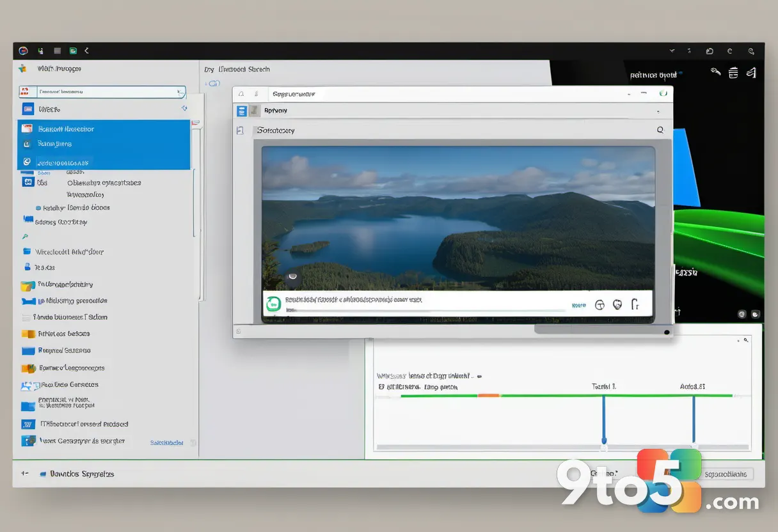The height and width of the screenshot is (532, 778).
Task: Click the orange and green folder icon in the sidebar list
Action: point(28,368)
